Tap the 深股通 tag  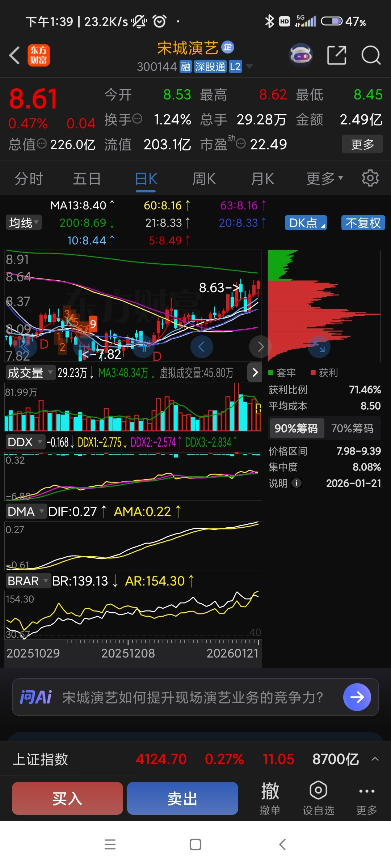point(210,67)
